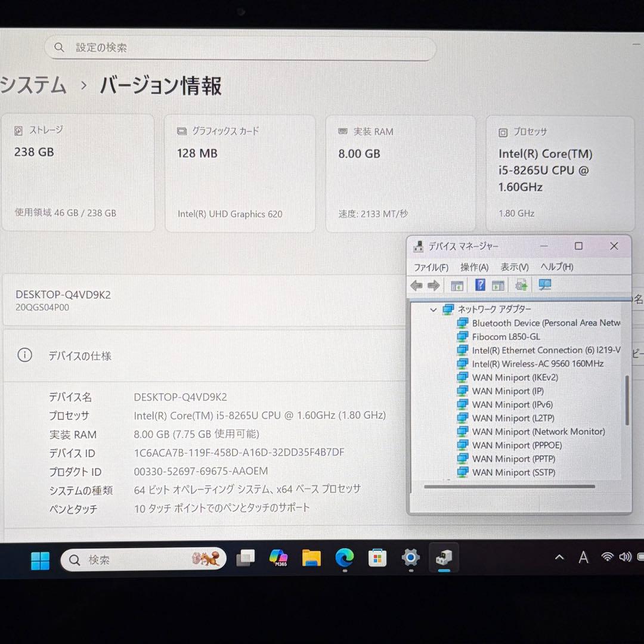
Task: Open the ファイル(F) menu in Device Manager
Action: 431,267
